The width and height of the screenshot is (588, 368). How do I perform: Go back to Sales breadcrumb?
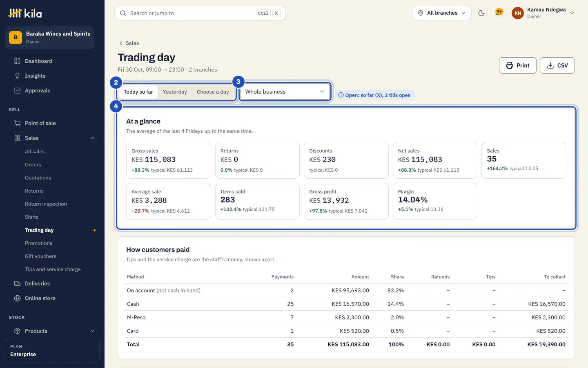[x=129, y=43]
